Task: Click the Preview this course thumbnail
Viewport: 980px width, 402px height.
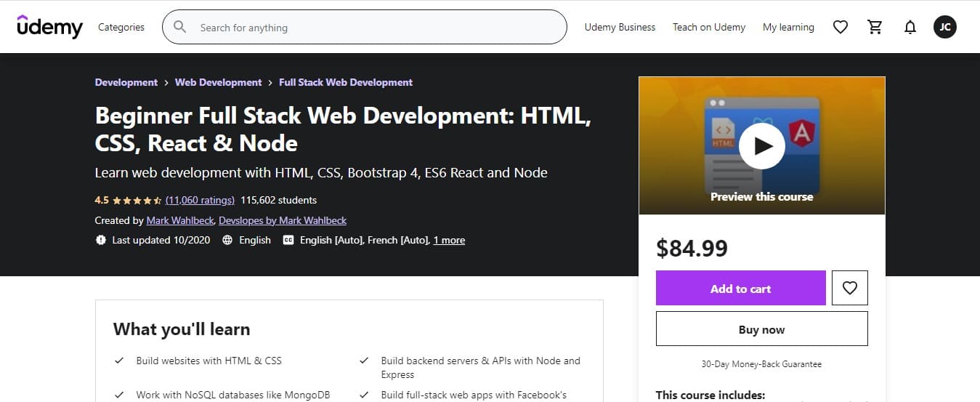Action: coord(762,145)
